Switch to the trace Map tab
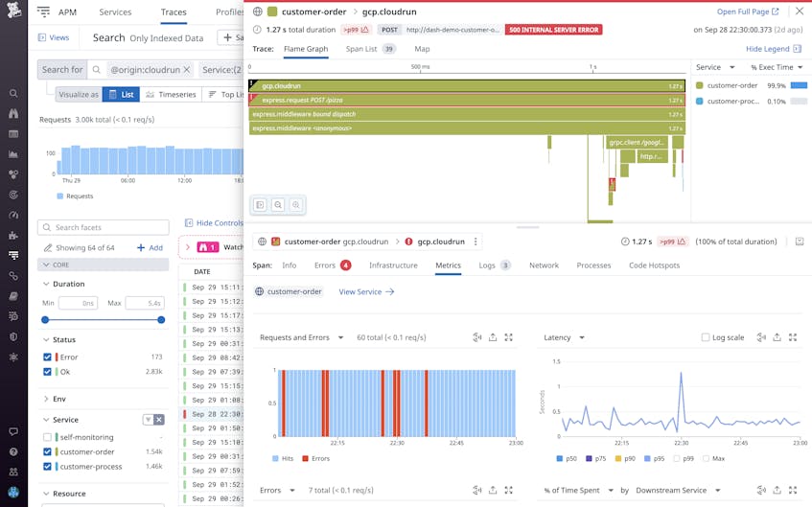 [422, 49]
